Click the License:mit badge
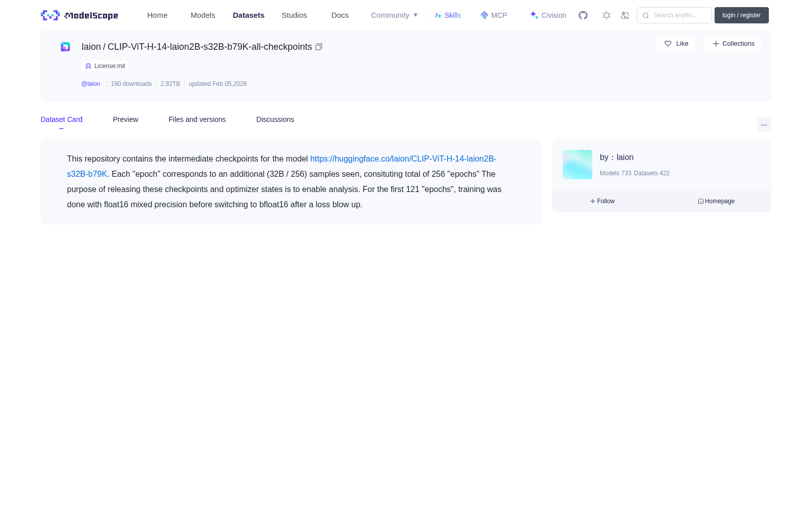The image size is (812, 508). coord(105,66)
